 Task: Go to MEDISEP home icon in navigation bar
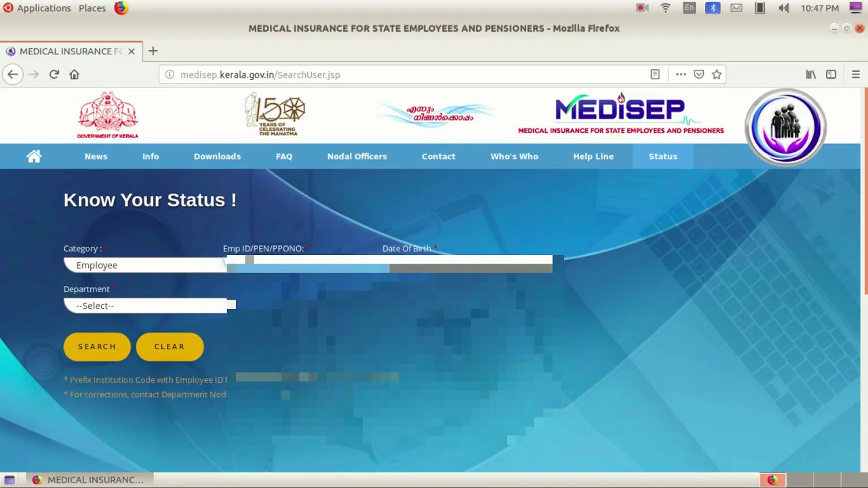(x=34, y=157)
